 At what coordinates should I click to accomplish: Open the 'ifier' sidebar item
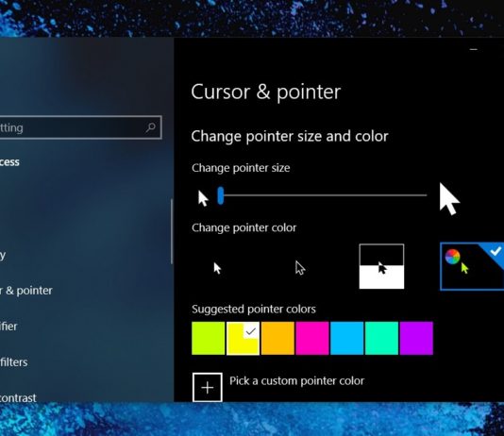click(x=8, y=327)
